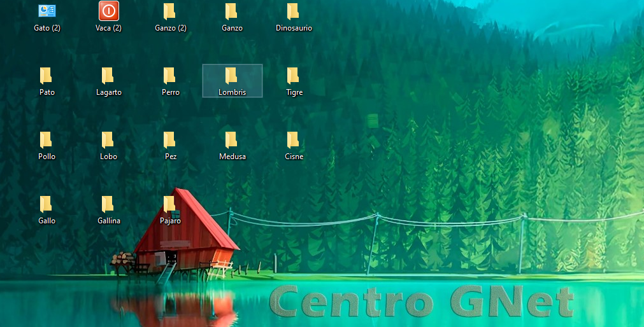Click the "Dinosaurio" label text
The image size is (644, 327).
coord(294,28)
